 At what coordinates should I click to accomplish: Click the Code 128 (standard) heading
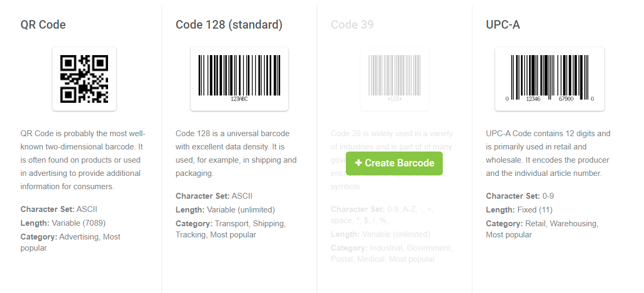(x=229, y=24)
